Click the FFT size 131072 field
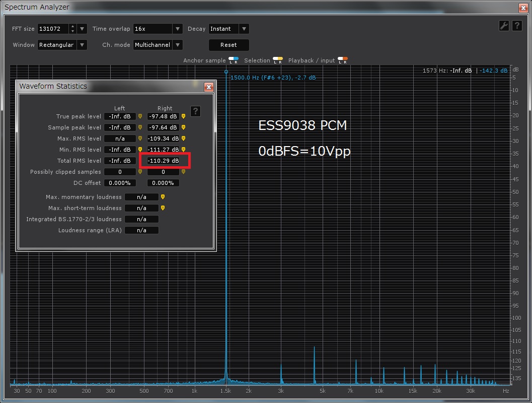The height and width of the screenshot is (403, 532). pos(53,29)
